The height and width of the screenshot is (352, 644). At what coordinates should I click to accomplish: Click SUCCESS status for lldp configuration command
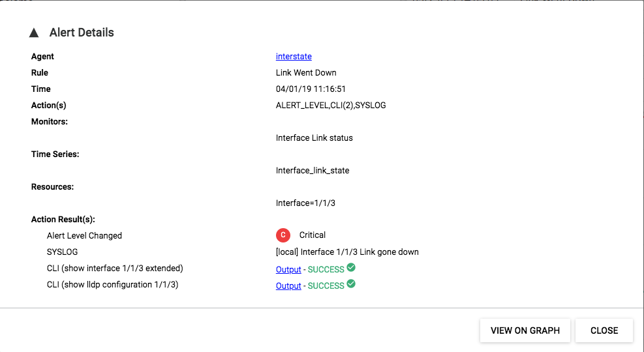[326, 286]
